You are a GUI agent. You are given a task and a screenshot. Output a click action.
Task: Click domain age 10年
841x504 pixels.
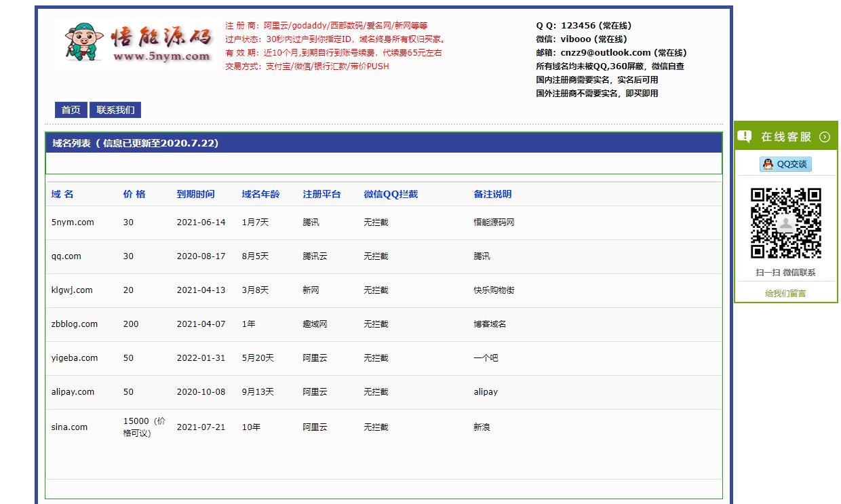251,427
